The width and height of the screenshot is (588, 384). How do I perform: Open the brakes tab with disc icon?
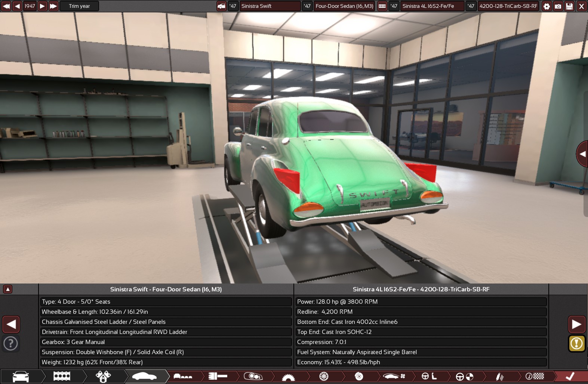coord(359,376)
